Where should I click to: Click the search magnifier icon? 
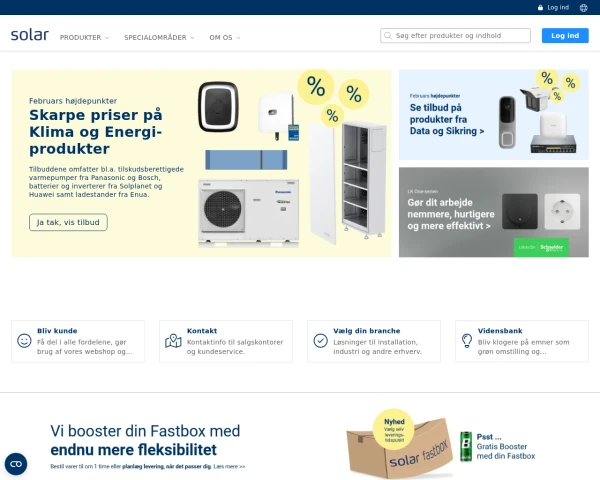pos(388,36)
